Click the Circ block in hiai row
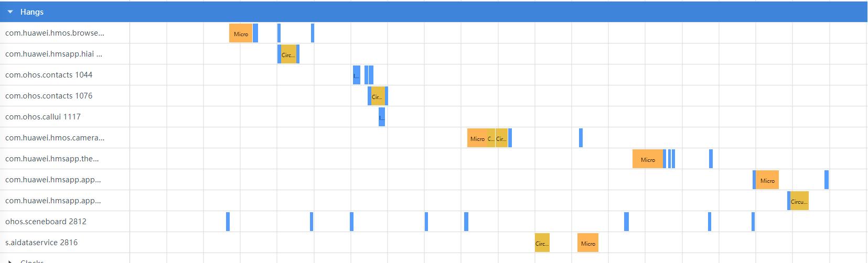This screenshot has height=263, width=868. tap(288, 54)
